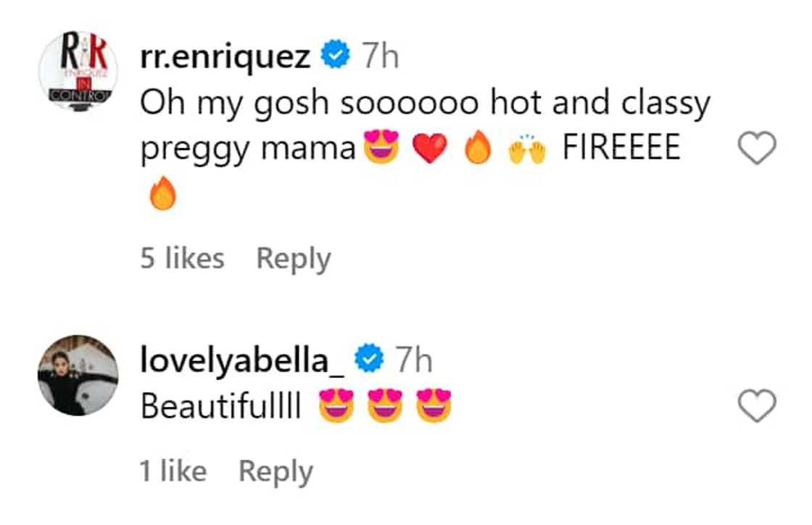This screenshot has width=812, height=525.
Task: Click the raised hands emoji
Action: coord(526,149)
